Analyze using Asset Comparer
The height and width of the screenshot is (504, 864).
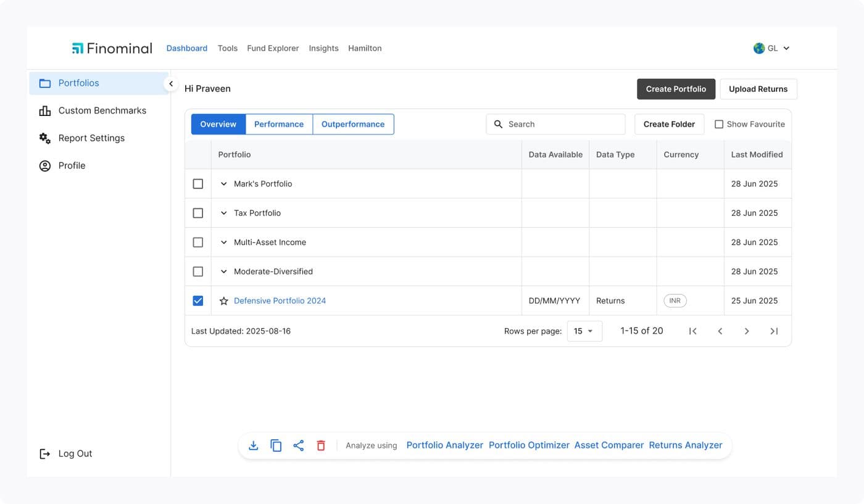[609, 445]
